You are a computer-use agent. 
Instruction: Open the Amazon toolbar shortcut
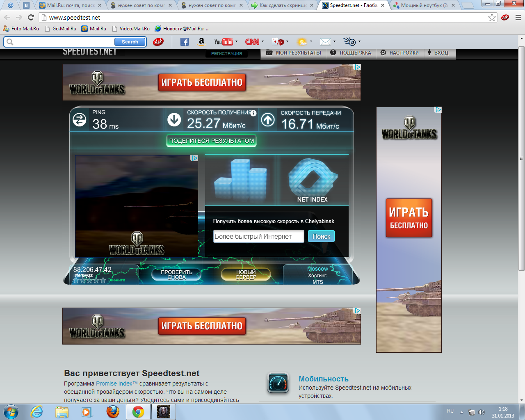click(201, 42)
